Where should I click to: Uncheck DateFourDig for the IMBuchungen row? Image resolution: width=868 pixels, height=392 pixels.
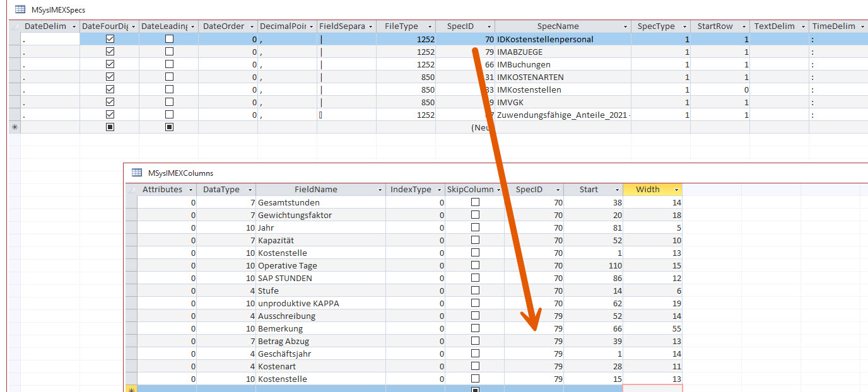[110, 64]
